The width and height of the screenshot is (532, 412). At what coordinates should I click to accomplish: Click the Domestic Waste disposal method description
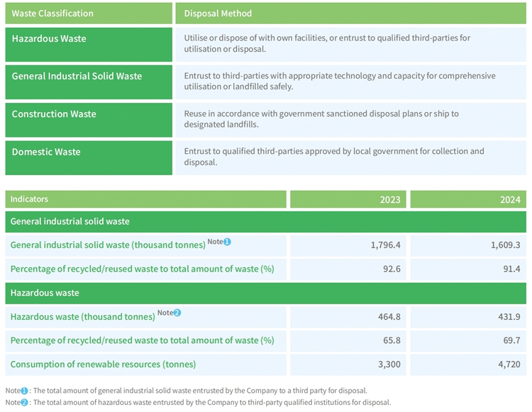(x=333, y=157)
